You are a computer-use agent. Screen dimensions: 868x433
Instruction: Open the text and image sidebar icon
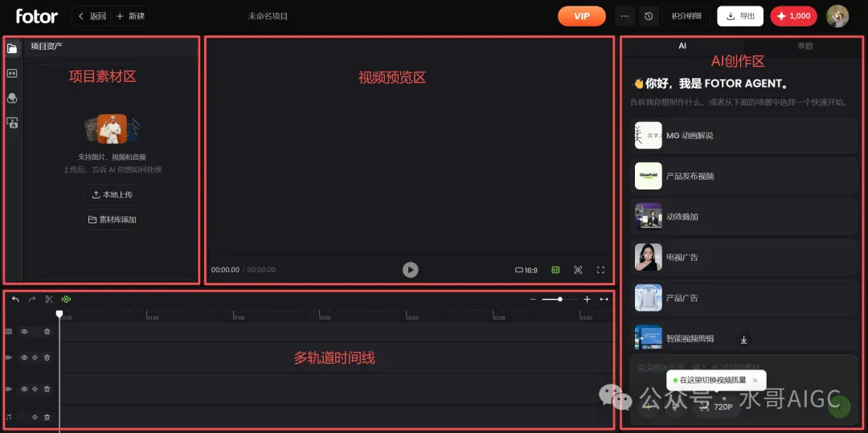(x=12, y=123)
